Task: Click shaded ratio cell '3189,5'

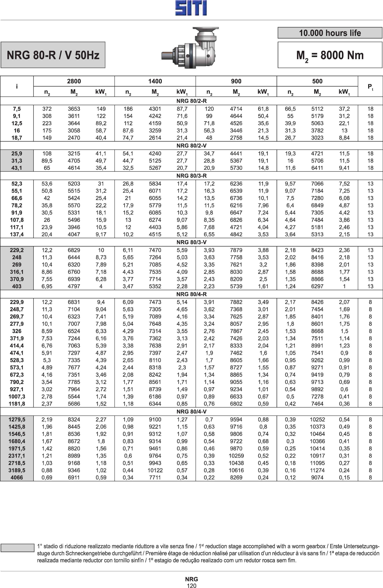Action: pyautogui.click(x=17, y=470)
